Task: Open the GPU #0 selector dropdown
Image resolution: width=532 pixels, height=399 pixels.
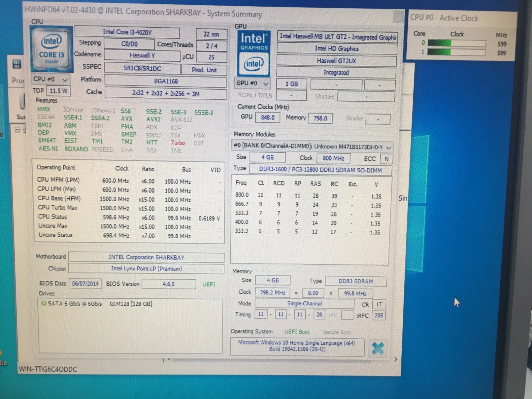Action: pos(252,84)
